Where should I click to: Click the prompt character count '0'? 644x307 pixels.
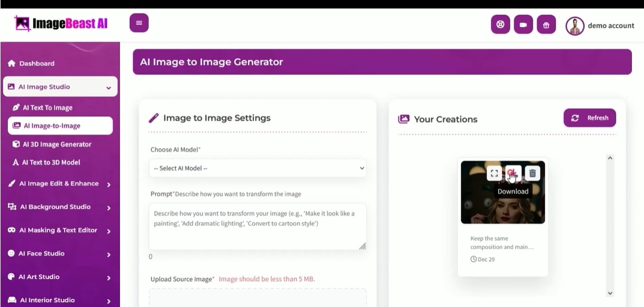150,257
